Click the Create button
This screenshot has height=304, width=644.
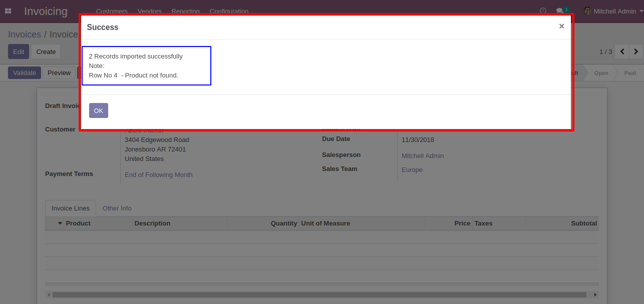pyautogui.click(x=46, y=51)
